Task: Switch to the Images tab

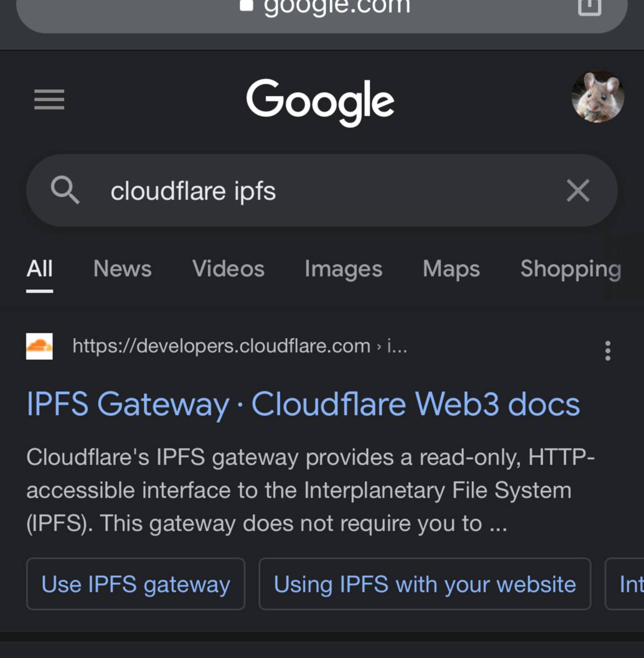Action: tap(343, 269)
